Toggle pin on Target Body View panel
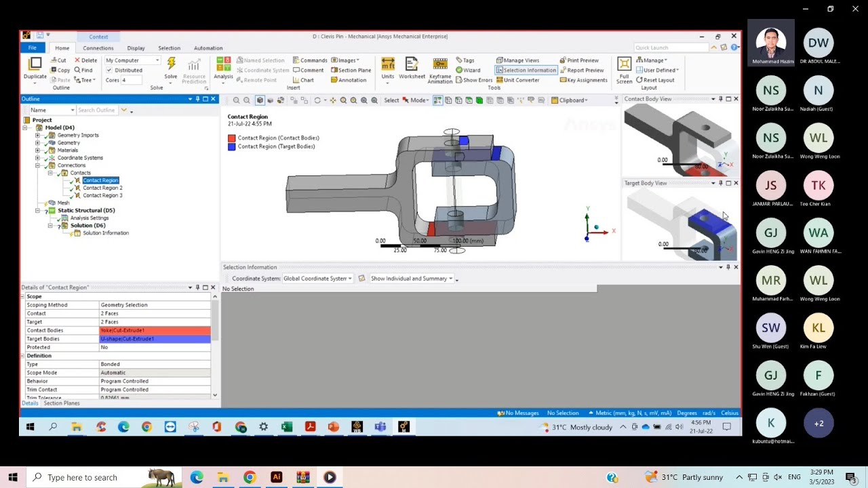 [720, 183]
